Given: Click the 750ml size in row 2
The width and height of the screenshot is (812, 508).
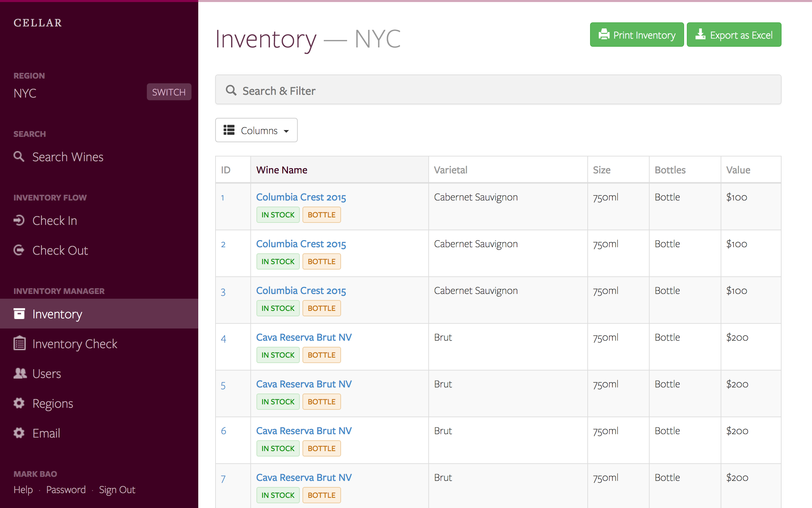Looking at the screenshot, I should click(x=606, y=244).
